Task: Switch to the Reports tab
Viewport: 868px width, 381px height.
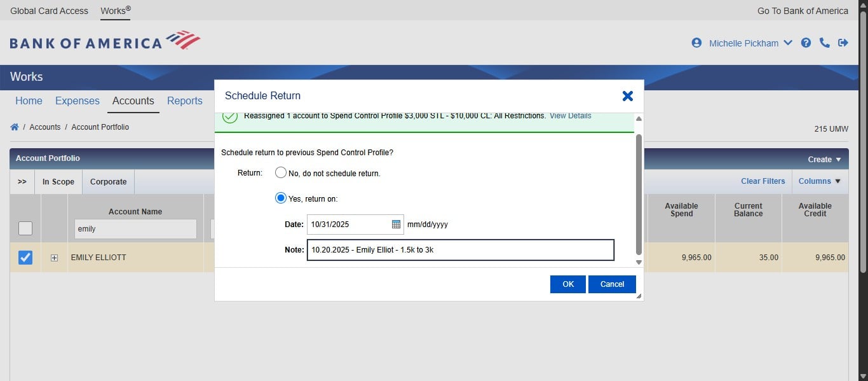Action: 184,100
